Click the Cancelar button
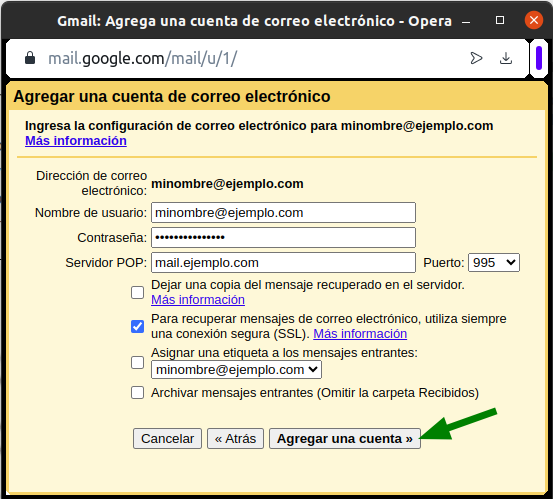 167,439
